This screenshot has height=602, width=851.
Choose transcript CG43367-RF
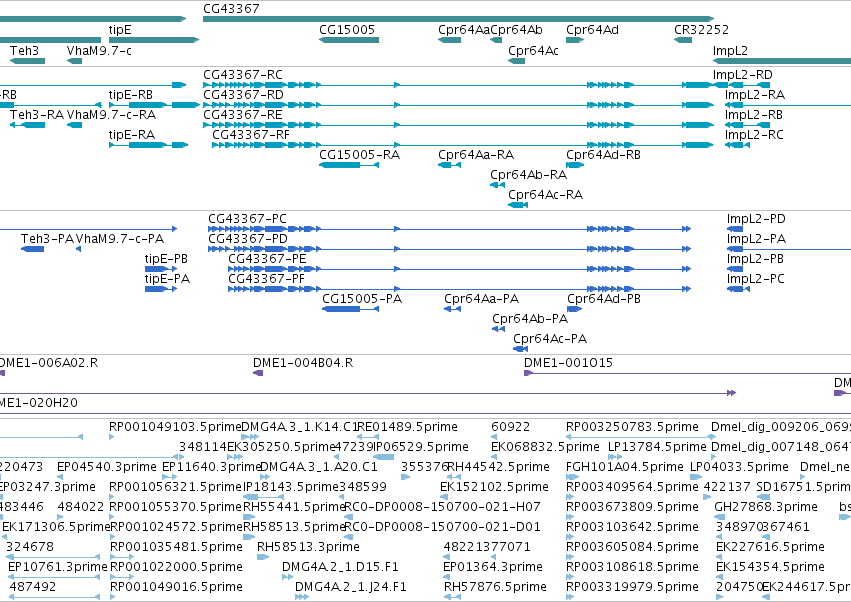[251, 135]
